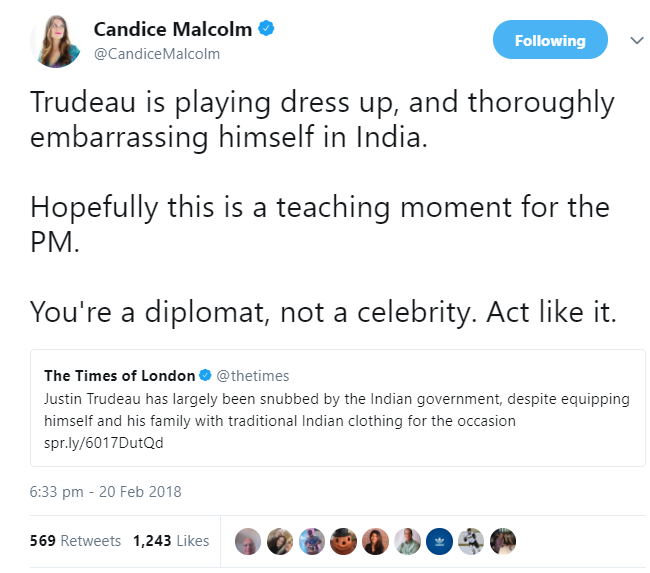Click the verified badge beside Candice Malcolm

[265, 29]
